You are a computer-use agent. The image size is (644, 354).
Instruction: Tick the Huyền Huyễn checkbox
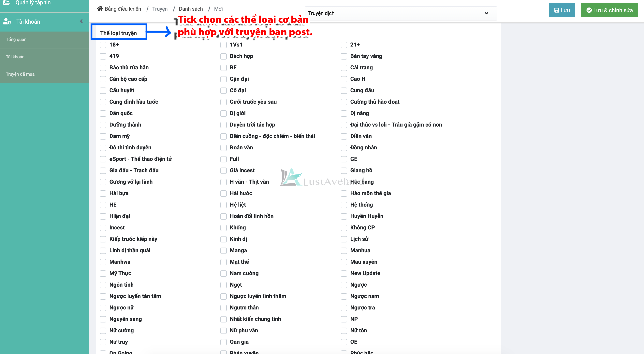(344, 216)
